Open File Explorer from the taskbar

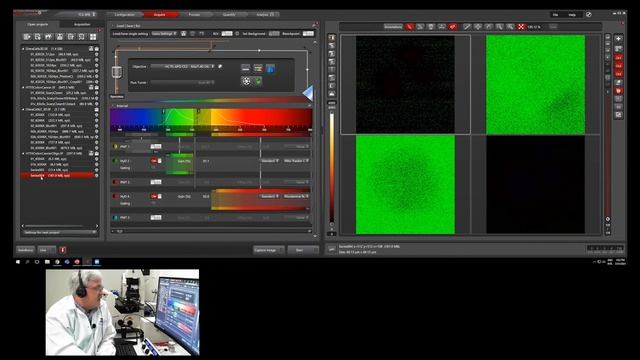pyautogui.click(x=47, y=262)
